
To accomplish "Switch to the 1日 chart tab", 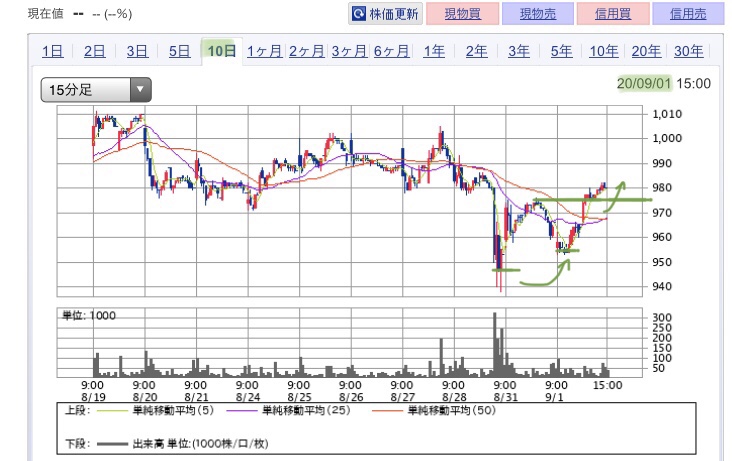I will pyautogui.click(x=52, y=50).
